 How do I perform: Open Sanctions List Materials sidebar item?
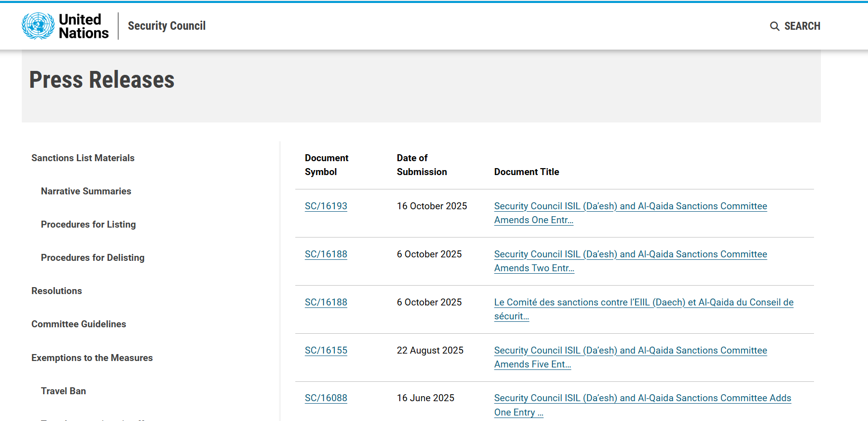click(x=83, y=158)
